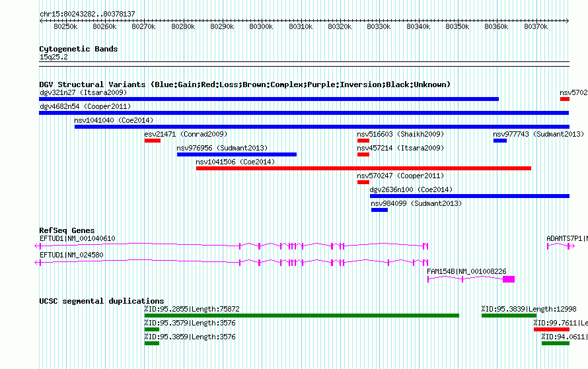Click the nsv516603 (Shaikh2009) red bar
Image resolution: width=588 pixels, height=369 pixels.
363,141
